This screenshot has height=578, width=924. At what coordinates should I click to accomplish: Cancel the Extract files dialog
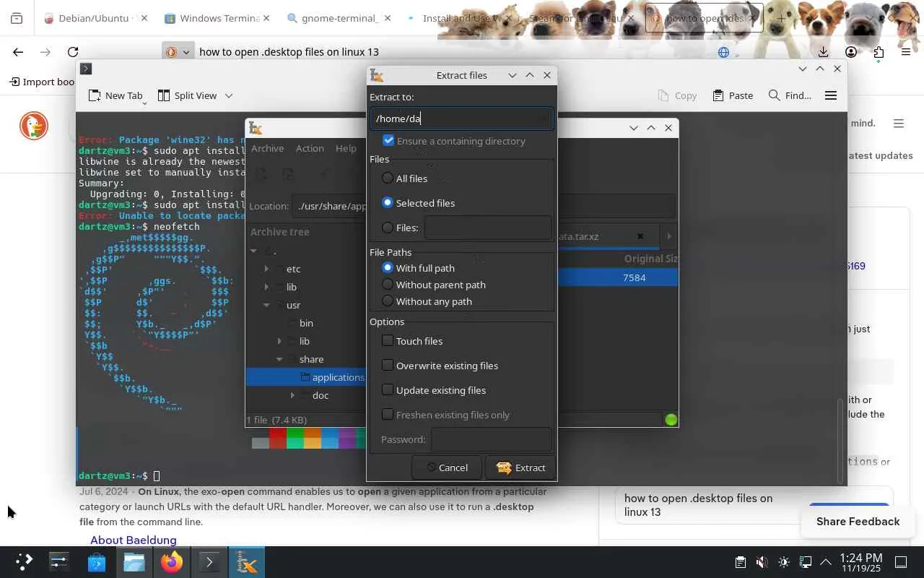[447, 467]
